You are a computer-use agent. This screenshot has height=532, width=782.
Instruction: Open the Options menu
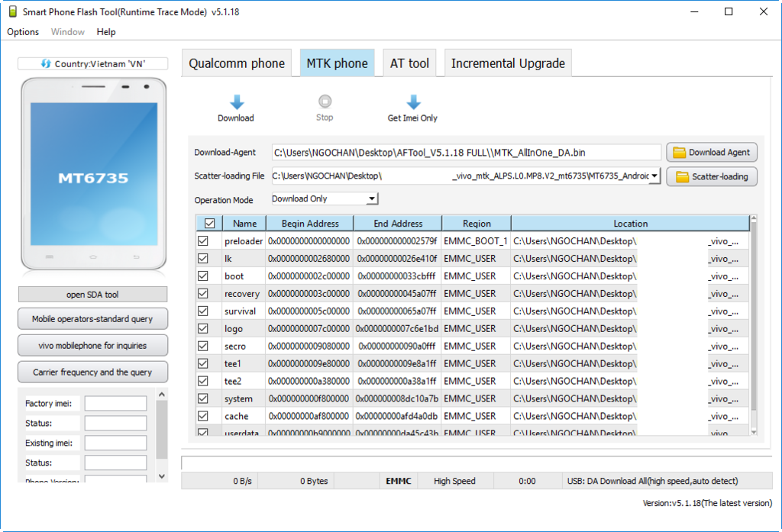[23, 32]
